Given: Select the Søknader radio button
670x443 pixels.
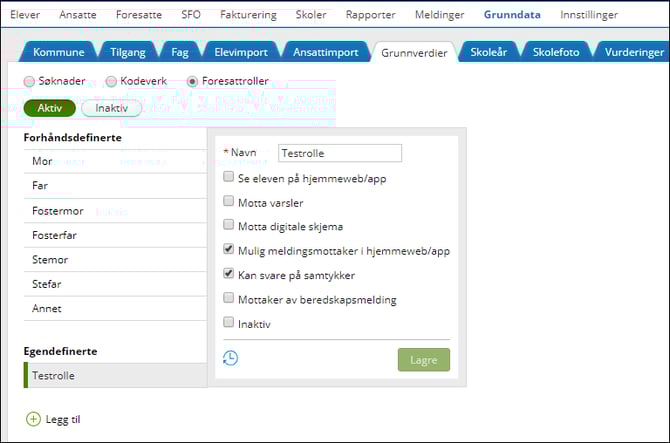Looking at the screenshot, I should pos(29,81).
